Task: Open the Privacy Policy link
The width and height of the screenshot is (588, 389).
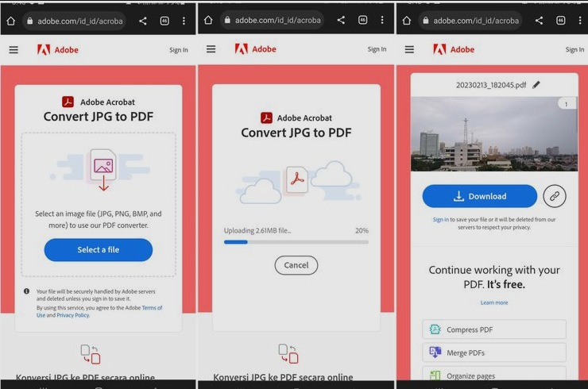Action: point(73,315)
